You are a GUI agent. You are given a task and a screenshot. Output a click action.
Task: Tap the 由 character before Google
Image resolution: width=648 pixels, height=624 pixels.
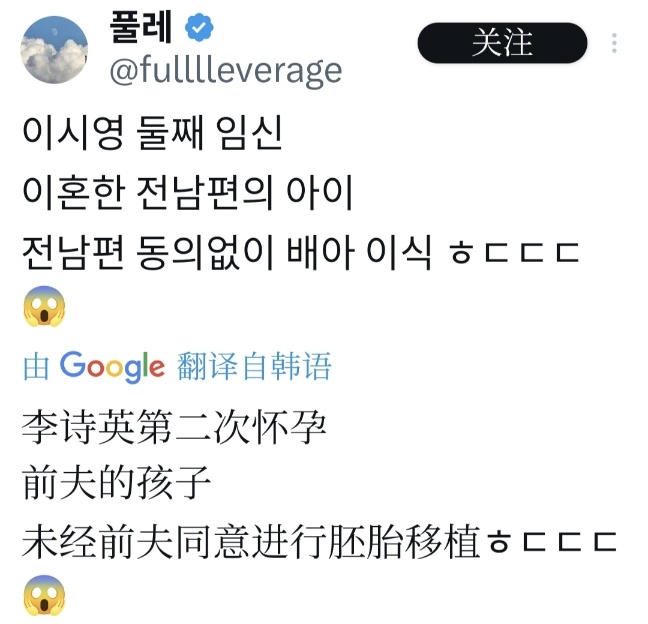tap(36, 366)
